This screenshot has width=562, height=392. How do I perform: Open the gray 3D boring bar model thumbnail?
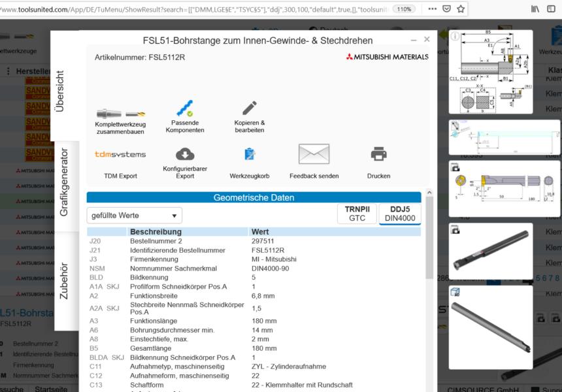click(491, 327)
